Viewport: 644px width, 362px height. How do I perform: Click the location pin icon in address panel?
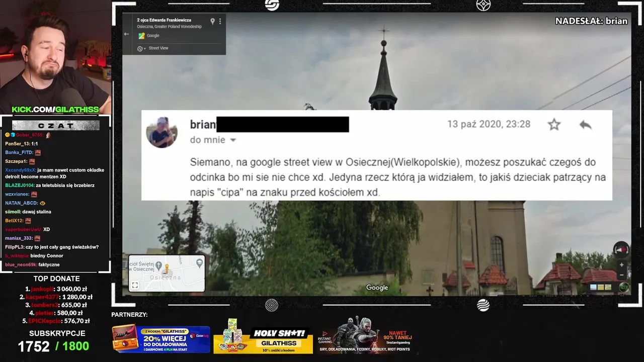(x=212, y=22)
